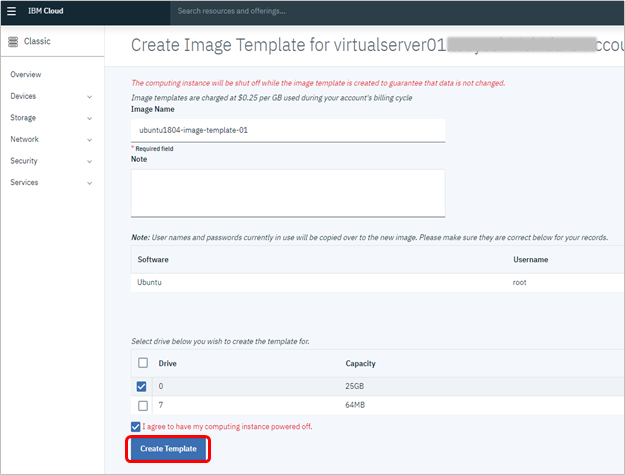The width and height of the screenshot is (625, 475).
Task: Expand the Services chevron
Action: 90,183
